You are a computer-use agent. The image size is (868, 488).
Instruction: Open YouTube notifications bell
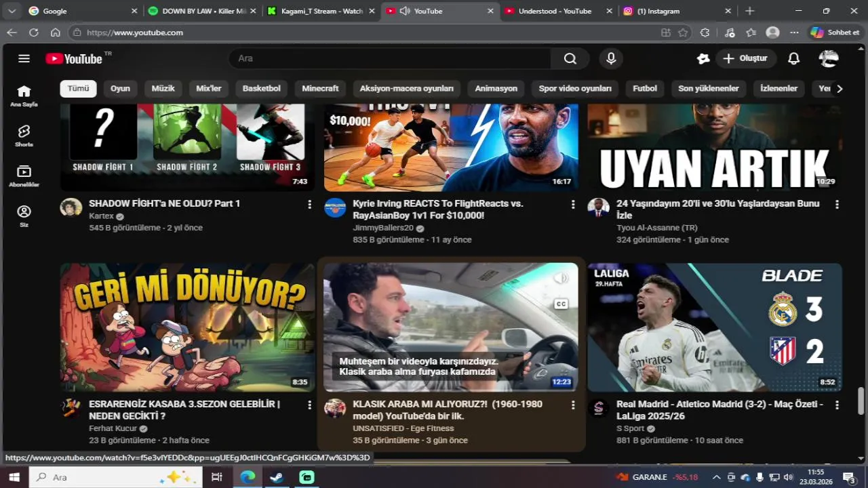(793, 58)
